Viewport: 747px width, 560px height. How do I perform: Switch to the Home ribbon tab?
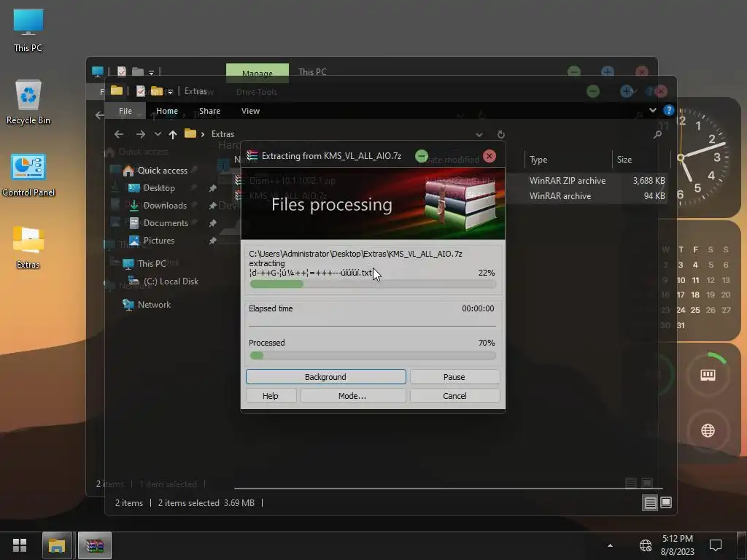pyautogui.click(x=167, y=111)
